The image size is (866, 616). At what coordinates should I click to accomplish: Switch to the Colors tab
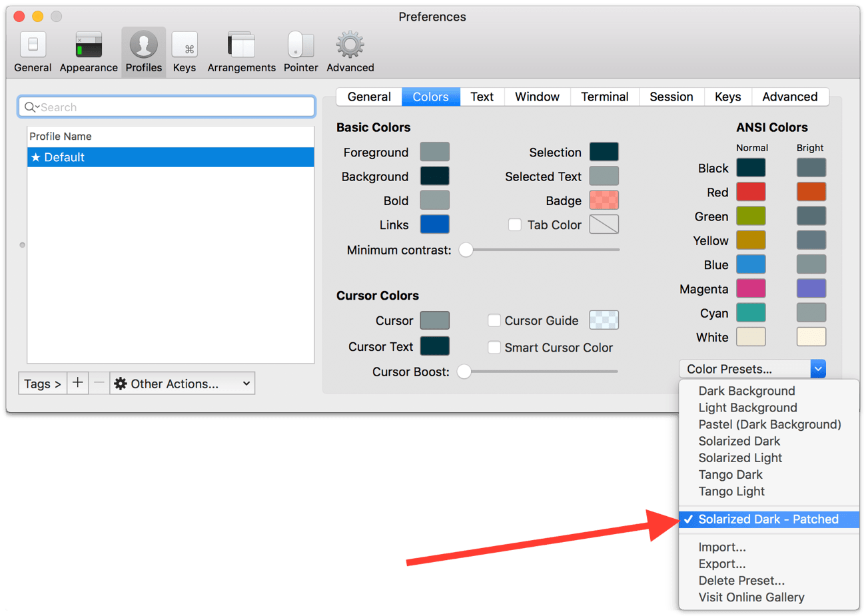pyautogui.click(x=430, y=97)
